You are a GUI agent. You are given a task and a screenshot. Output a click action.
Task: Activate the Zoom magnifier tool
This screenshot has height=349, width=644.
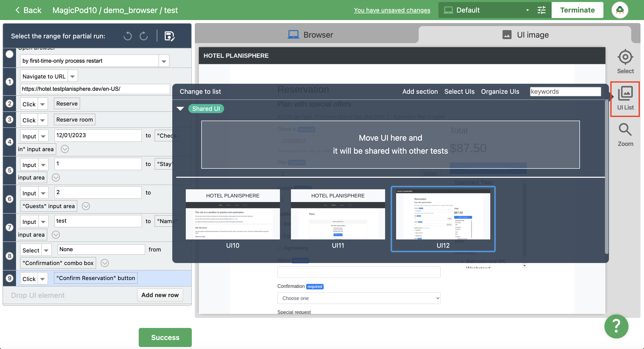tap(625, 135)
